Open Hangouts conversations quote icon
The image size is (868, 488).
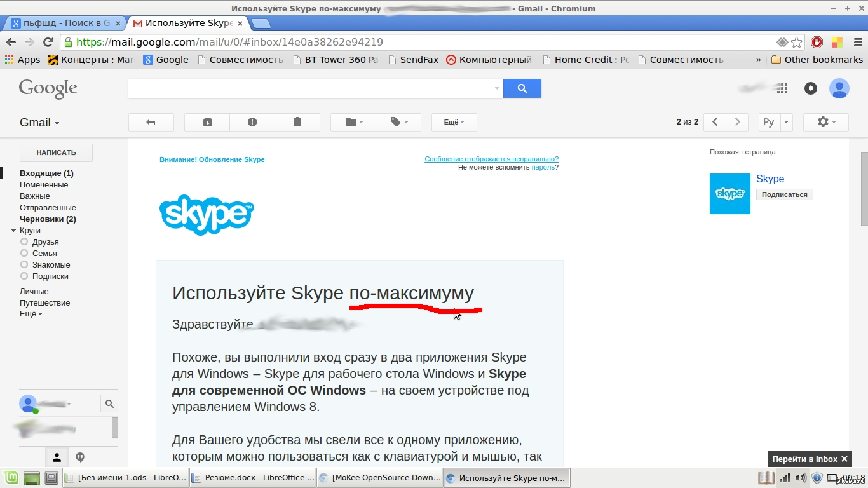pyautogui.click(x=80, y=457)
